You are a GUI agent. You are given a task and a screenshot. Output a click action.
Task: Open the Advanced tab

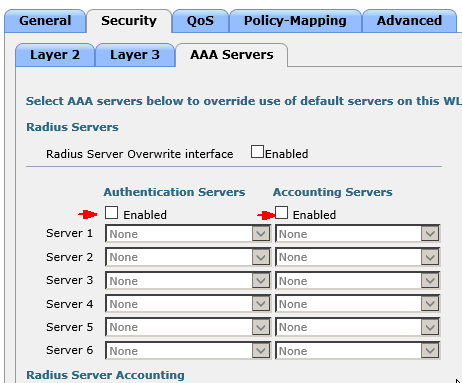click(x=409, y=21)
